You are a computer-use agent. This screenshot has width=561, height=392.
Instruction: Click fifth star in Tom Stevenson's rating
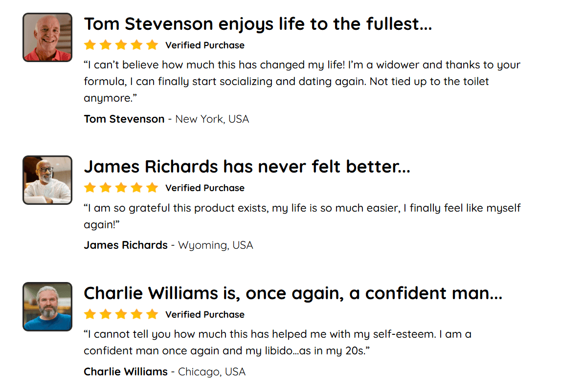(152, 45)
